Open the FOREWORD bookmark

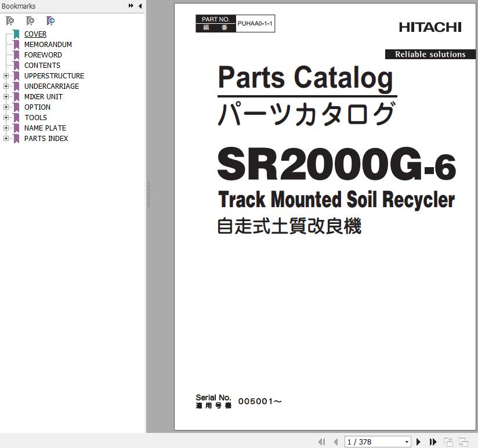pyautogui.click(x=43, y=55)
